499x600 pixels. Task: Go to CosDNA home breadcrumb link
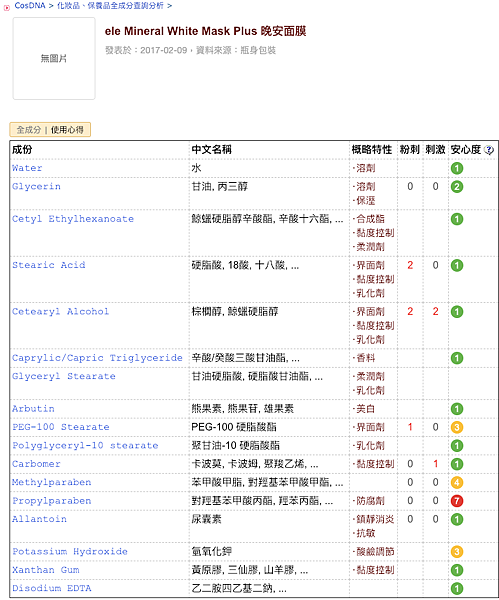(x=30, y=6)
